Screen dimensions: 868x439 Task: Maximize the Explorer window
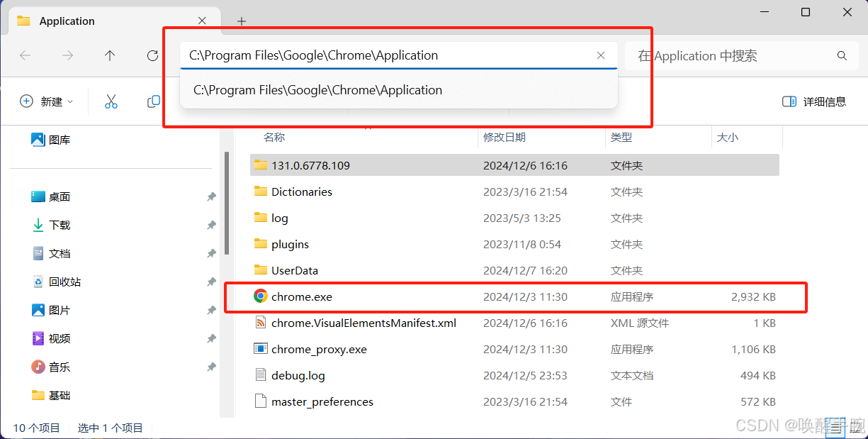point(805,12)
